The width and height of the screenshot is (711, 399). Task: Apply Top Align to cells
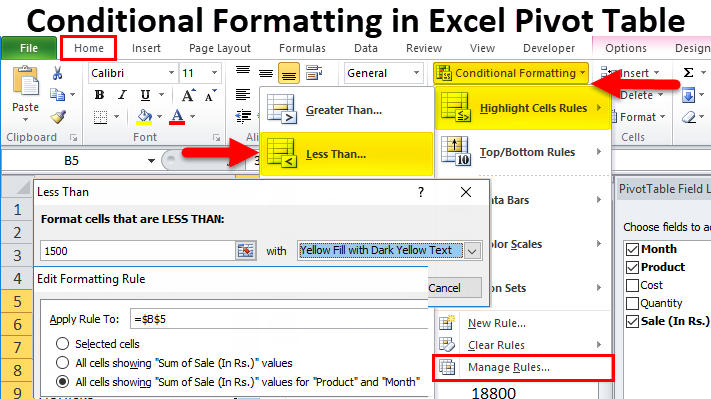tap(243, 71)
